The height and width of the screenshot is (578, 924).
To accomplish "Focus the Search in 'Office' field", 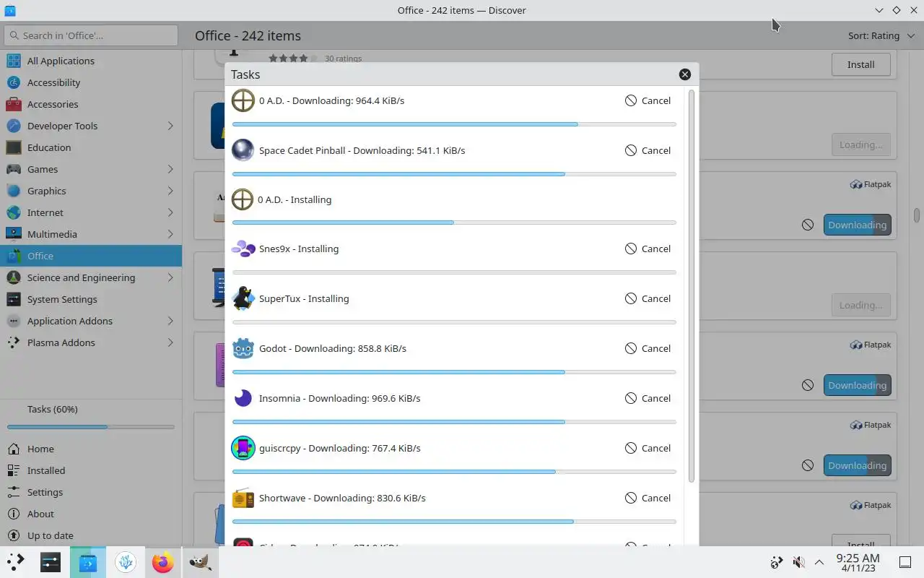I will pos(91,35).
